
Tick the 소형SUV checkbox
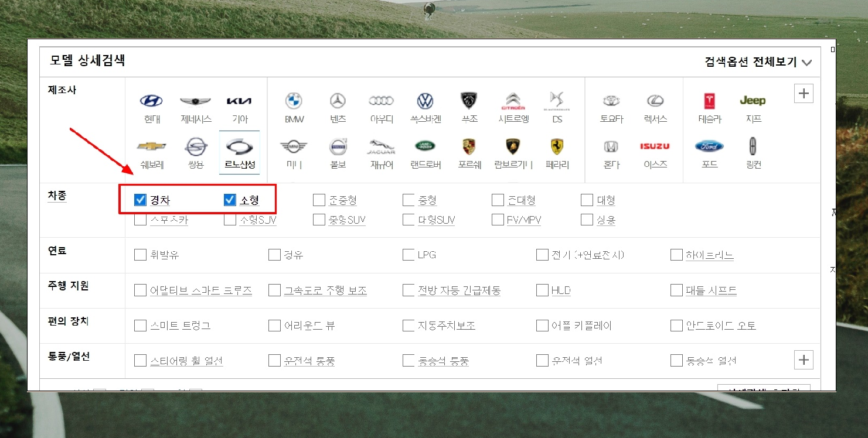pyautogui.click(x=230, y=220)
